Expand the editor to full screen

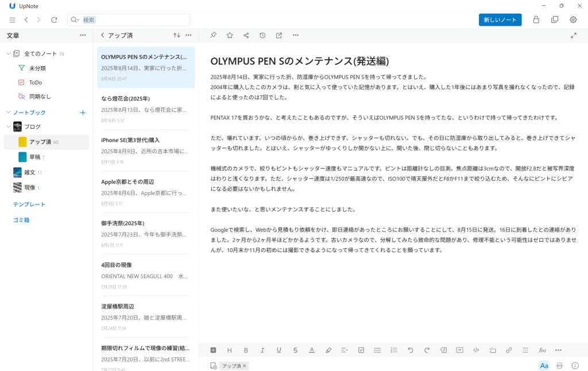coord(573,36)
